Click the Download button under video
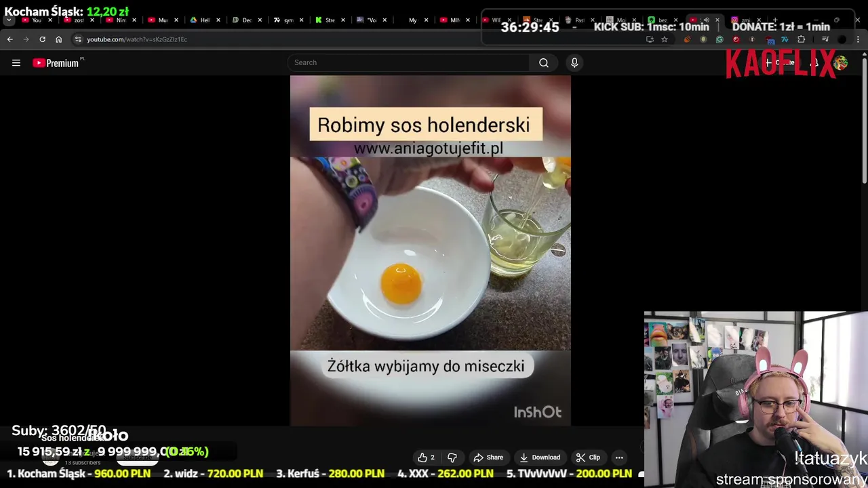868x488 pixels. click(540, 457)
